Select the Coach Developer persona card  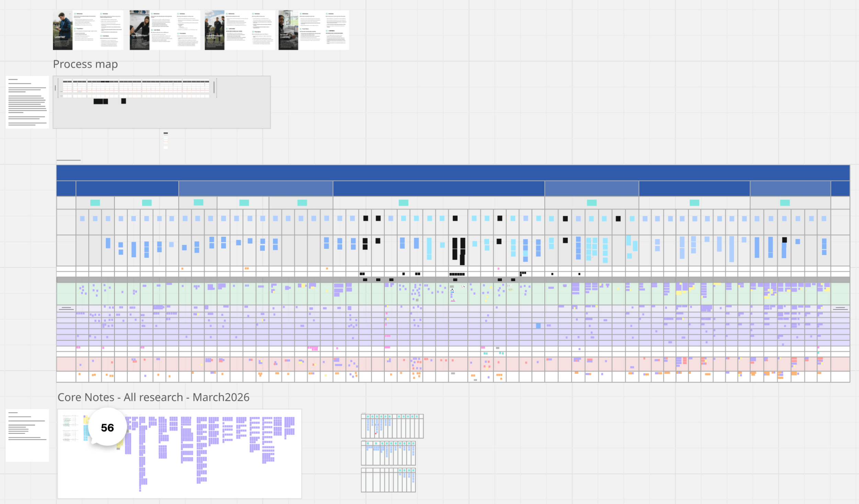[140, 30]
